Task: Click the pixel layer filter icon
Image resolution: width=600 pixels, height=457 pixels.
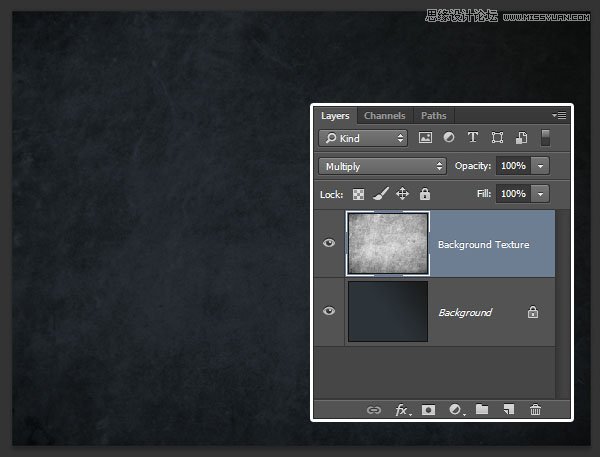Action: (425, 138)
